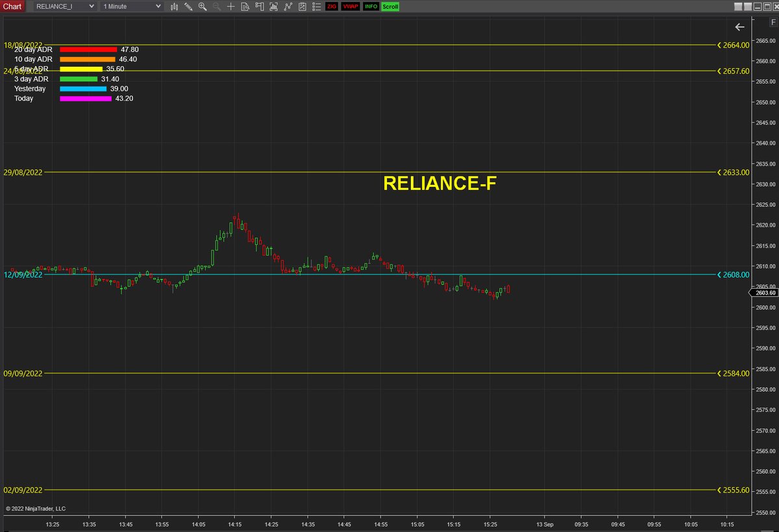
Task: Toggle the green Scroll button
Action: pos(390,6)
